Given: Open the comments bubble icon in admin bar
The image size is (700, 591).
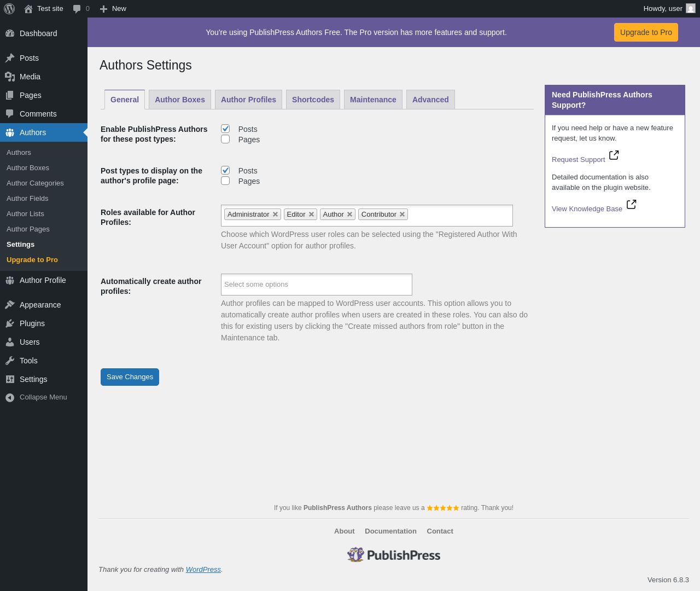Looking at the screenshot, I should pyautogui.click(x=77, y=9).
